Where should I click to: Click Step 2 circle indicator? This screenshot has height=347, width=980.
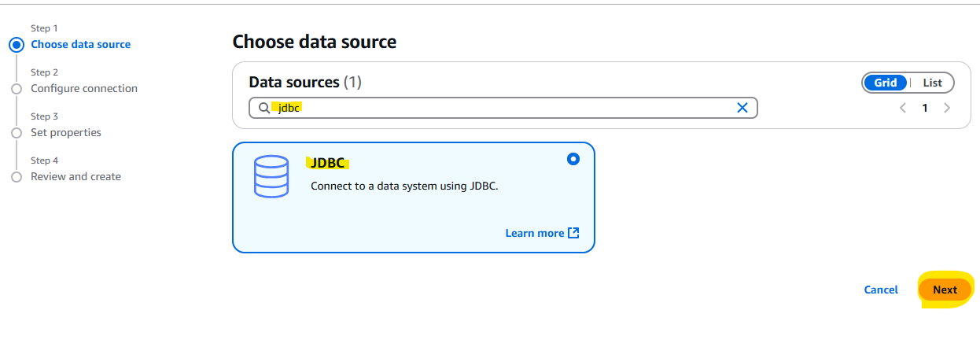click(x=17, y=89)
